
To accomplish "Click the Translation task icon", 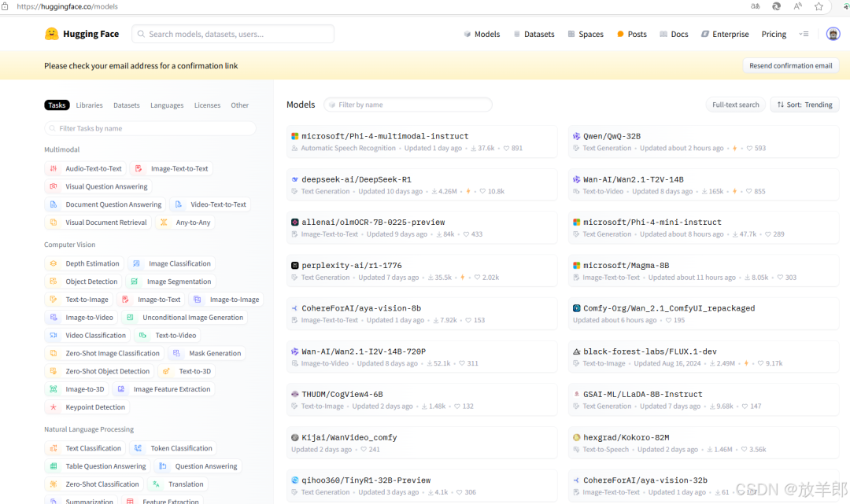I will click(156, 484).
